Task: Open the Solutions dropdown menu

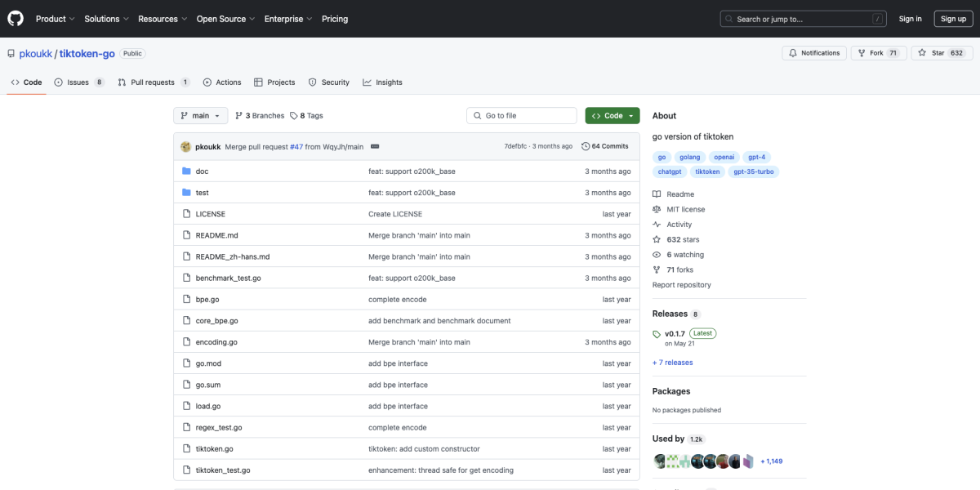Action: (x=106, y=18)
